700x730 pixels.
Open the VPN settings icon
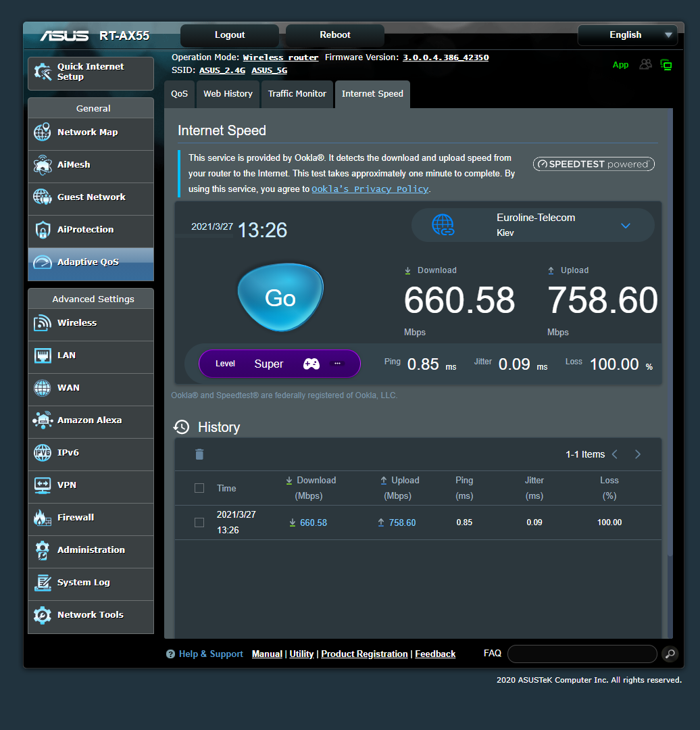(x=43, y=485)
